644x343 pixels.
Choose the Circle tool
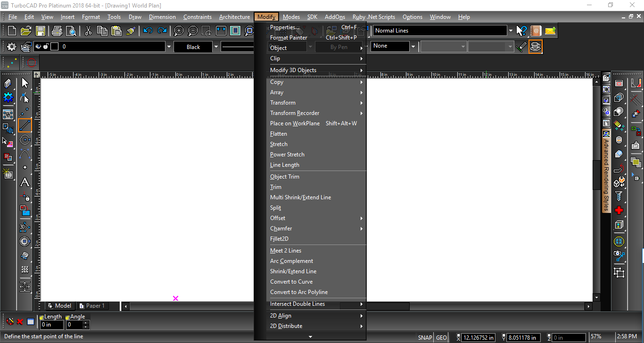point(25,140)
